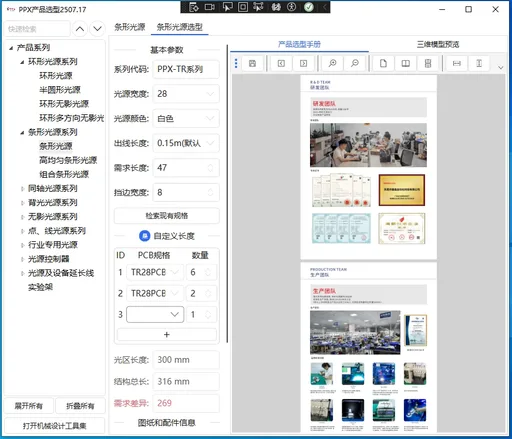The width and height of the screenshot is (512, 439).
Task: Open live visual tree in debug toolbar
Action: coord(194,7)
